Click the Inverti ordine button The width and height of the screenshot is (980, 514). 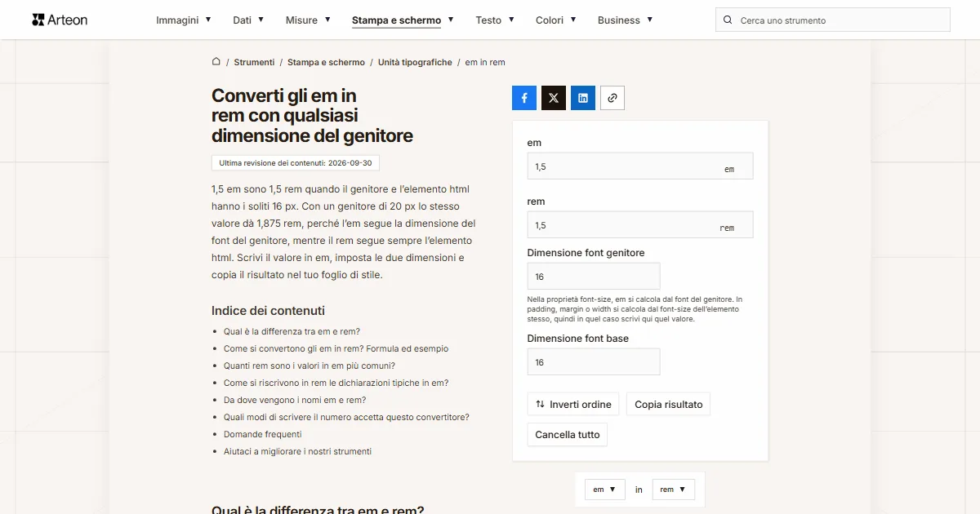tap(573, 405)
